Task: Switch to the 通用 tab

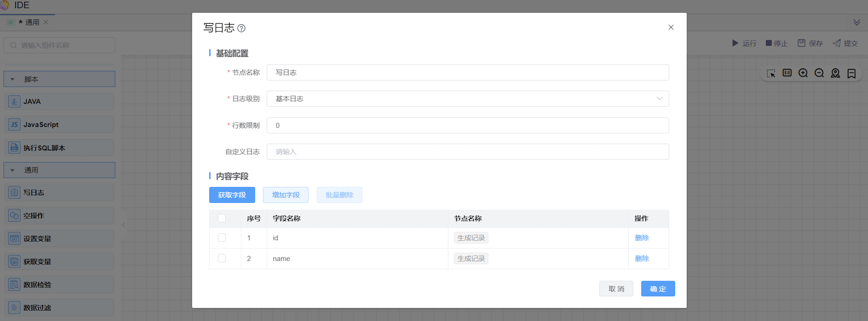Action: point(32,22)
